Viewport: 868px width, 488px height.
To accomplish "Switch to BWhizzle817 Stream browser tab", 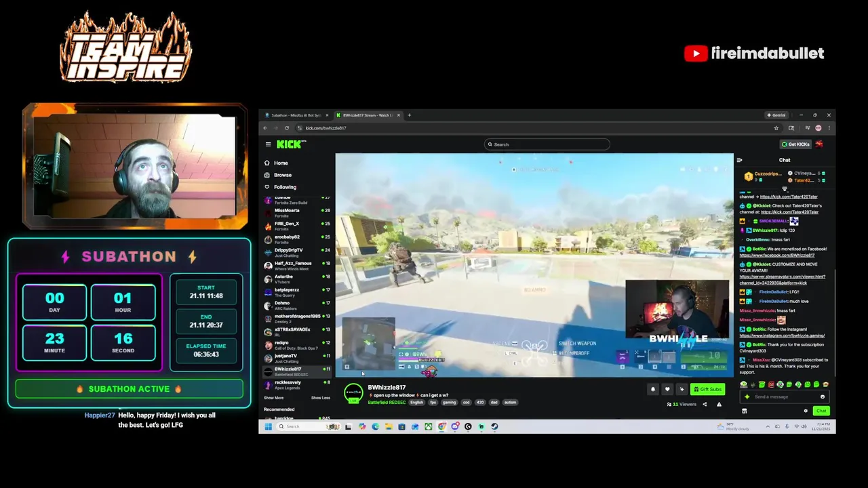I will click(368, 115).
